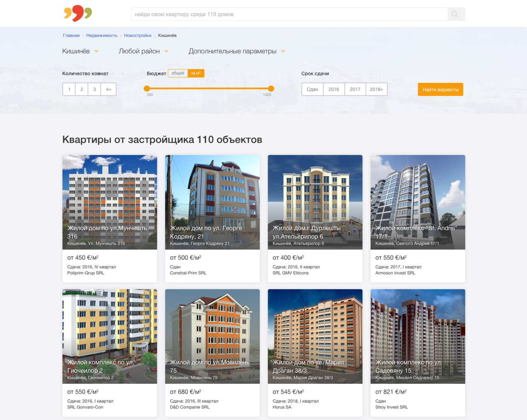Choose the 2017 completion year
This screenshot has width=527, height=420.
click(x=355, y=89)
